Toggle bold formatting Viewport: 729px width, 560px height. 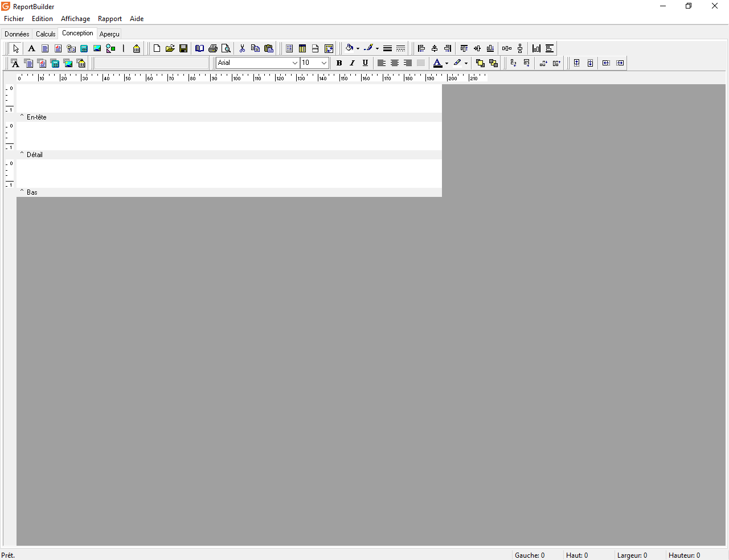point(339,63)
